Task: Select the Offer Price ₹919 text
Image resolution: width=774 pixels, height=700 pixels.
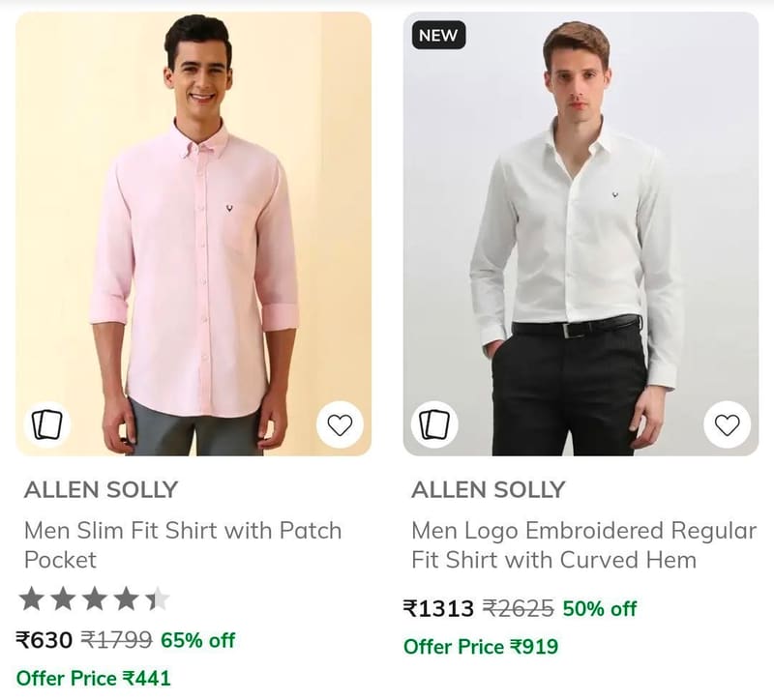Action: pos(481,647)
